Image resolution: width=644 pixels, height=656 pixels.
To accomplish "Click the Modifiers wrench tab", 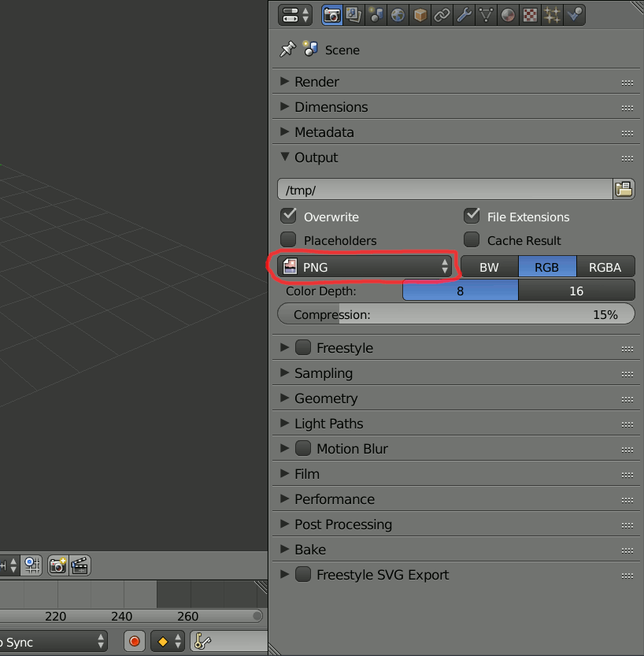I will pos(464,15).
